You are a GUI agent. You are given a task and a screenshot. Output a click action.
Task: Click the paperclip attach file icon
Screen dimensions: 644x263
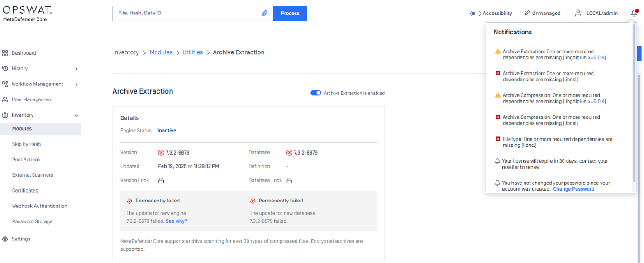pos(264,14)
